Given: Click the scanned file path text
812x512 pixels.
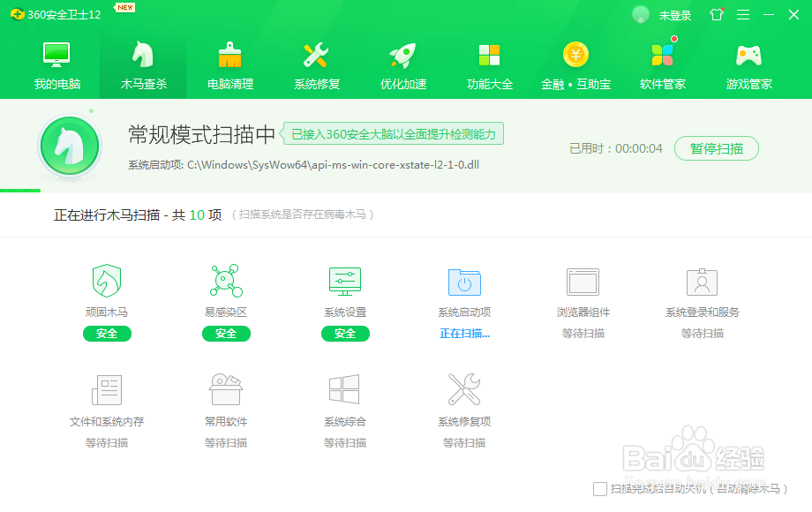Looking at the screenshot, I should (x=304, y=164).
